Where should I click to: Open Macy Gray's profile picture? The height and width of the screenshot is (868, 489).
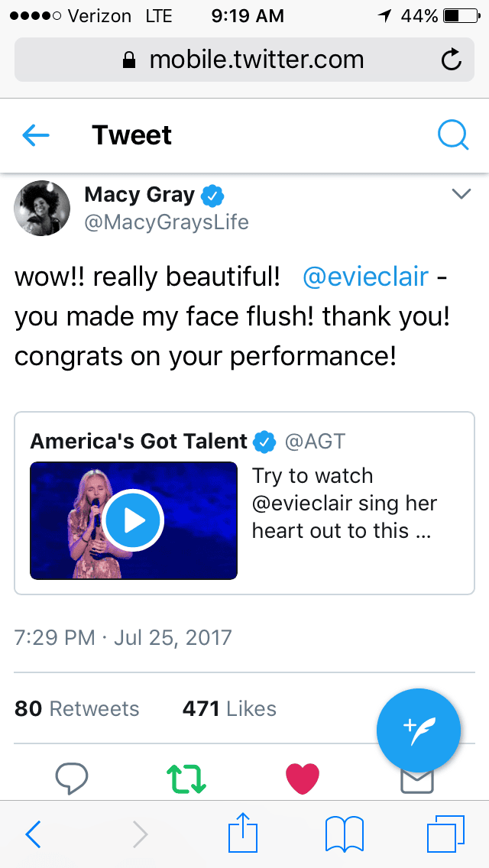pyautogui.click(x=43, y=208)
